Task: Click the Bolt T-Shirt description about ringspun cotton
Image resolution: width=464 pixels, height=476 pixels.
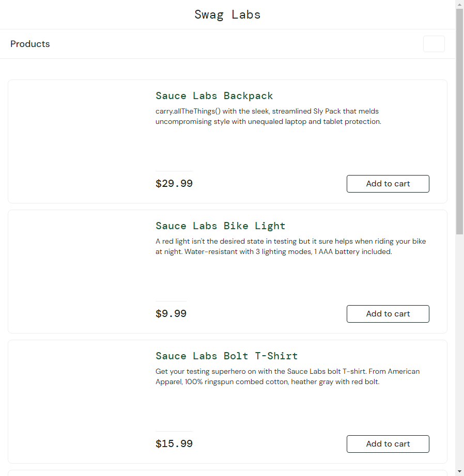Action: [287, 376]
